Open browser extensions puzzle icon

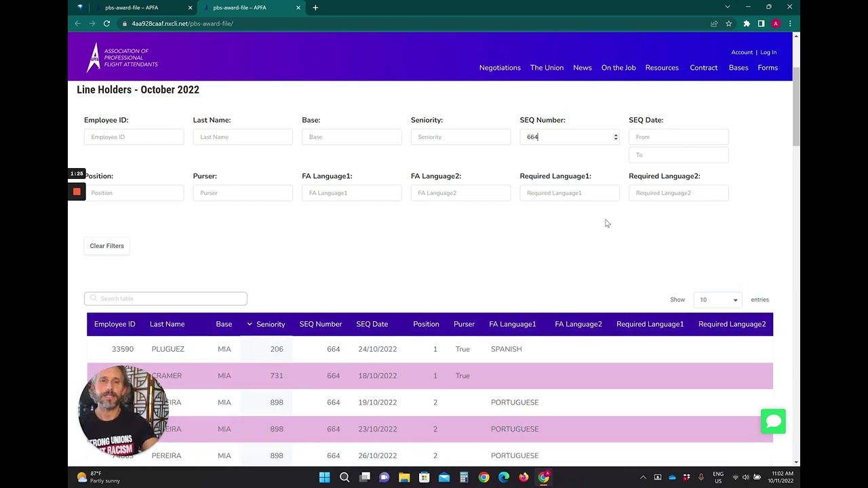[747, 24]
